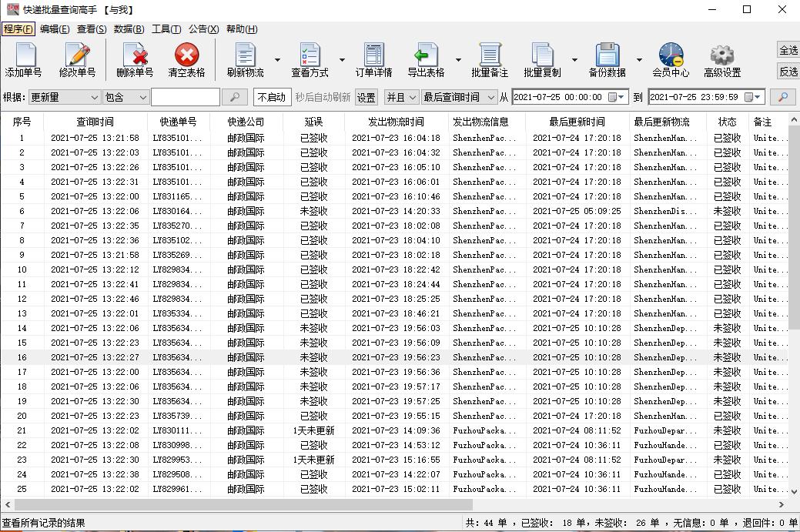This screenshot has height=532, width=800.
Task: Click the 删除单号 (delete number) icon
Action: [135, 59]
